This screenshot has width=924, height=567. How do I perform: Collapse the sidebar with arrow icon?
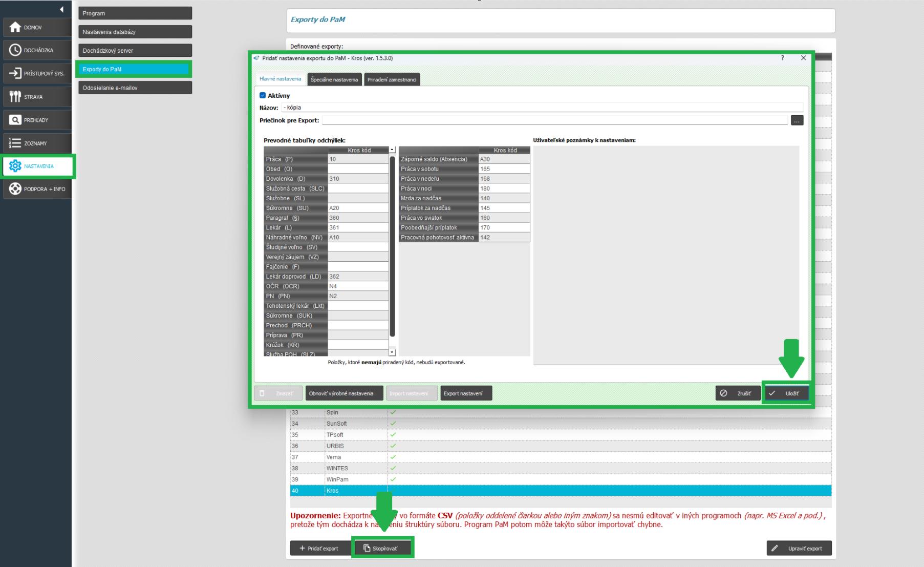[62, 9]
